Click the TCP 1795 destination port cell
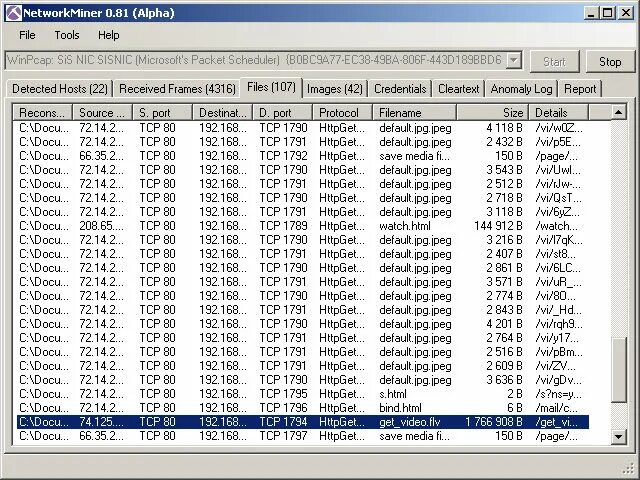Screen dimensions: 640x480 point(283,394)
